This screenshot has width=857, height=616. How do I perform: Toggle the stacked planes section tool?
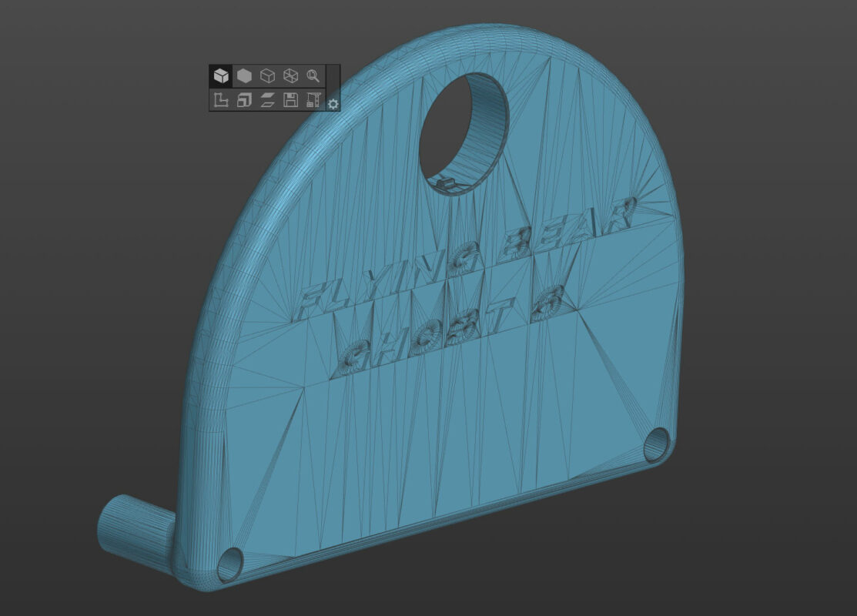pos(267,100)
